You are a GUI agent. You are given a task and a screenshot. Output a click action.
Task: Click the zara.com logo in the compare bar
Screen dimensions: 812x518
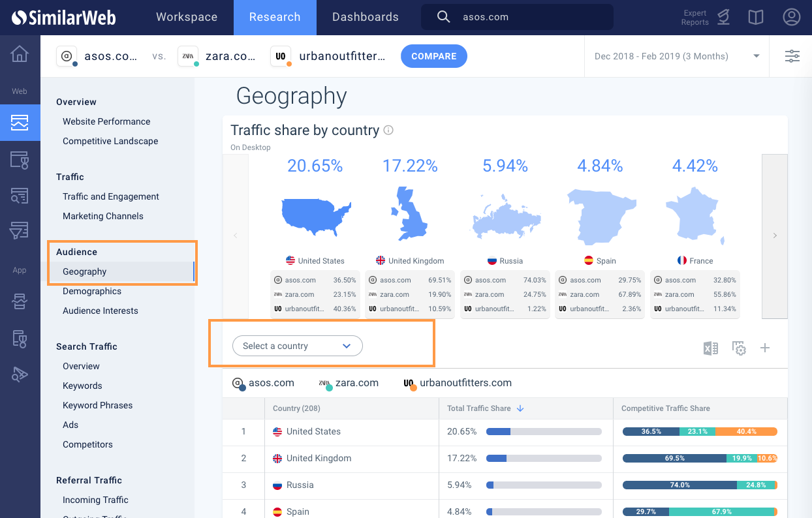pos(188,56)
